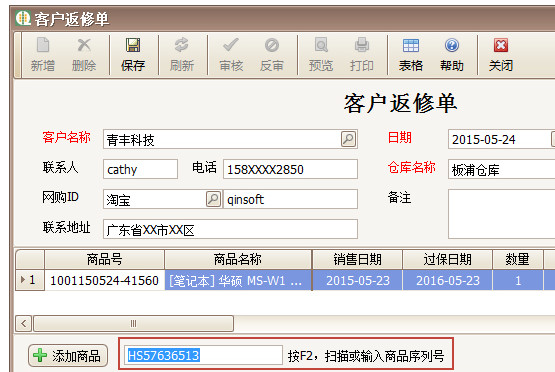
Task: Click the serial number field HS57636513
Action: coord(204,355)
